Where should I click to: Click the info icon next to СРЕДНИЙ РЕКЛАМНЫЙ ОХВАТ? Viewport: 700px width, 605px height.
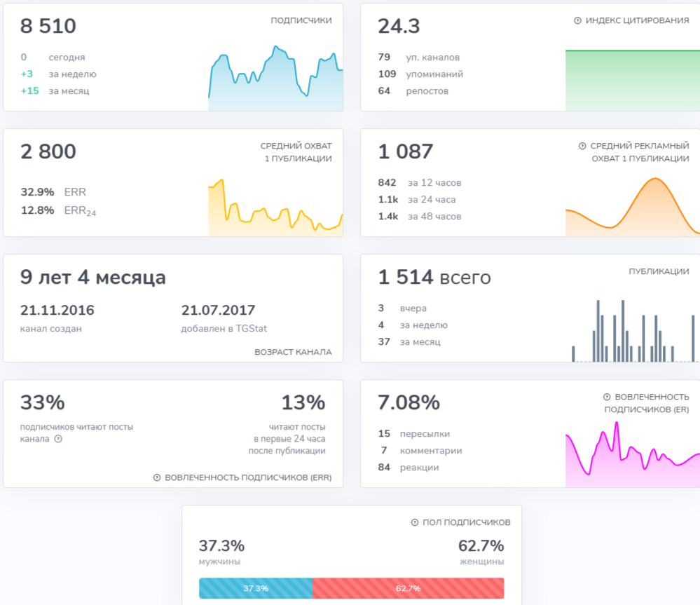click(582, 146)
